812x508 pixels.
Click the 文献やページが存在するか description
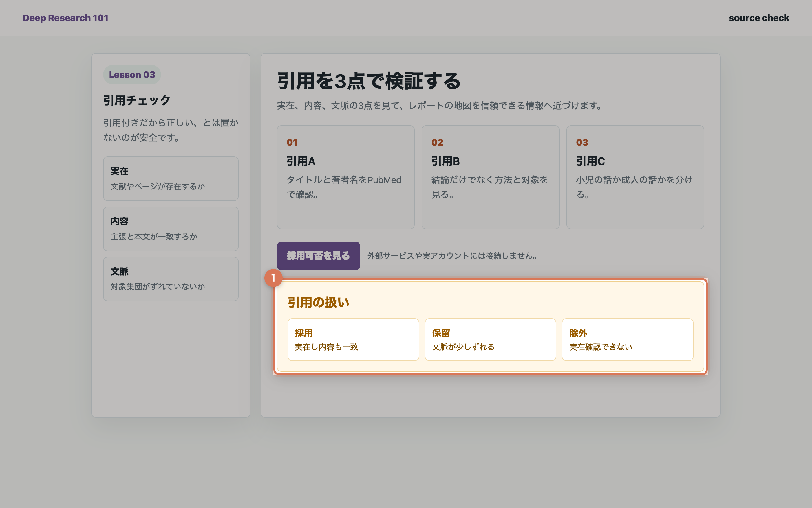coord(158,186)
